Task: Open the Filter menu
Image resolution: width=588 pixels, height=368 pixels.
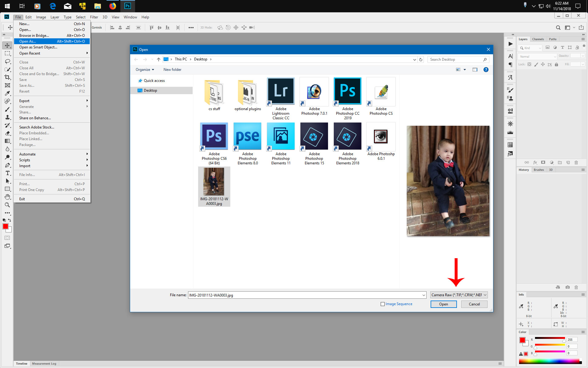Action: pos(94,17)
